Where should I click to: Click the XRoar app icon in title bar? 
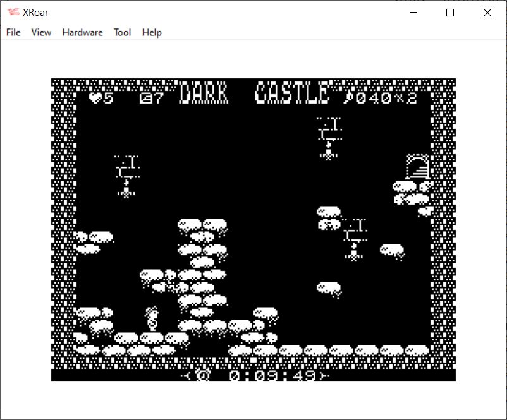[13, 13]
